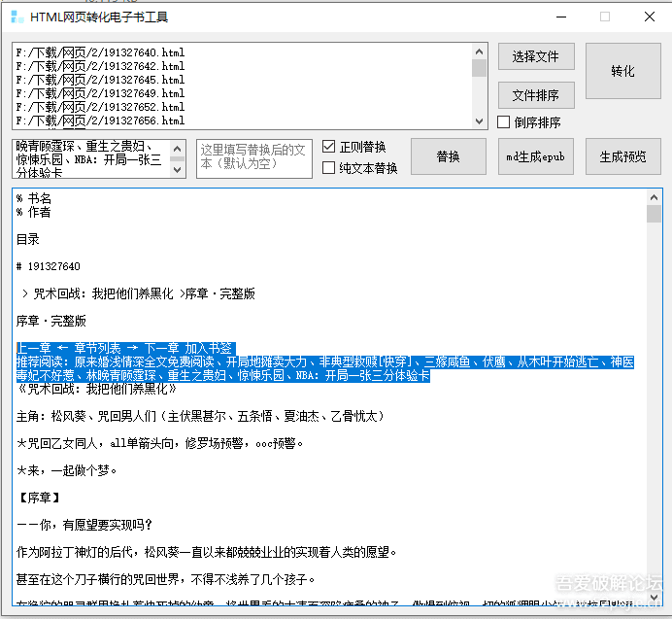672x619 pixels.
Task: Click the replacement text input field
Action: point(254,158)
